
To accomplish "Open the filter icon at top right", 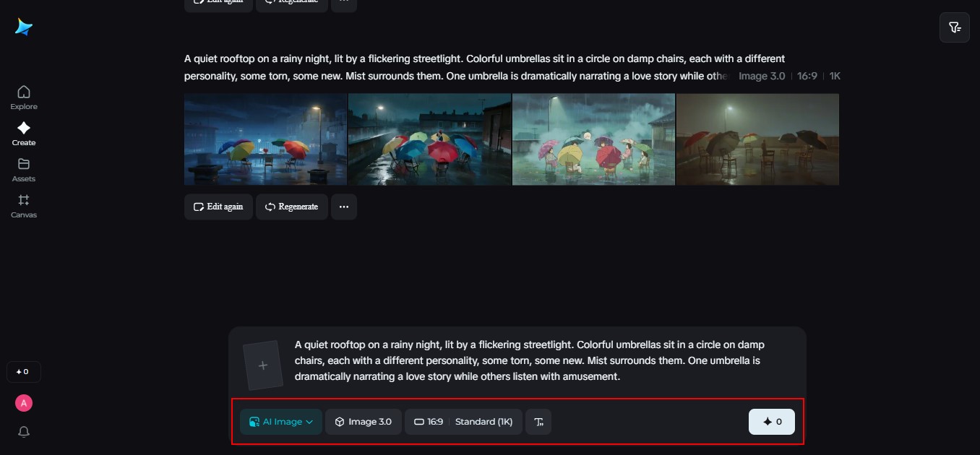I will (x=955, y=27).
